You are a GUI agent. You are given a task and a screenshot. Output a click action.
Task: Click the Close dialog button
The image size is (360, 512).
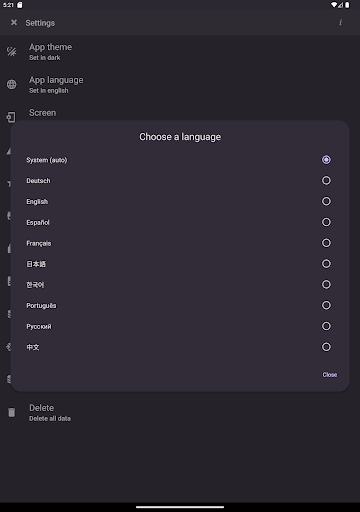[x=330, y=375]
